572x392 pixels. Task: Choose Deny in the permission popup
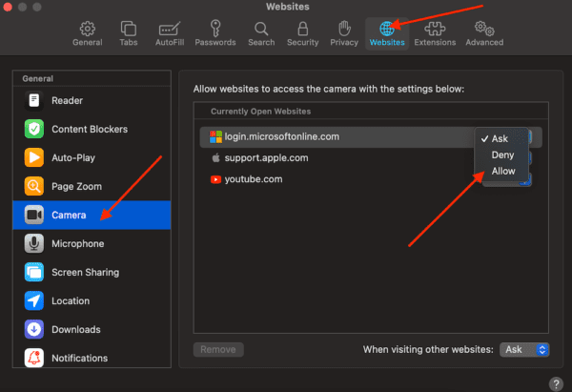(501, 155)
